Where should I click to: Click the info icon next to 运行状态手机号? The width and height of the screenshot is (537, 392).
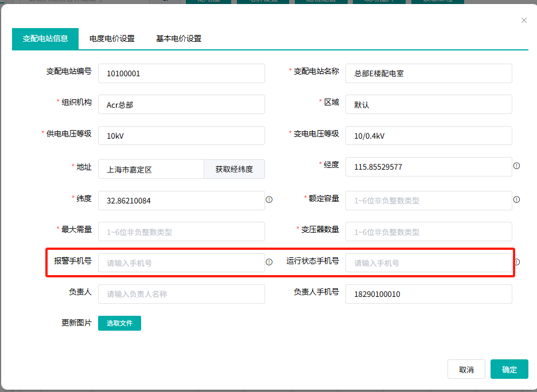[x=516, y=262]
